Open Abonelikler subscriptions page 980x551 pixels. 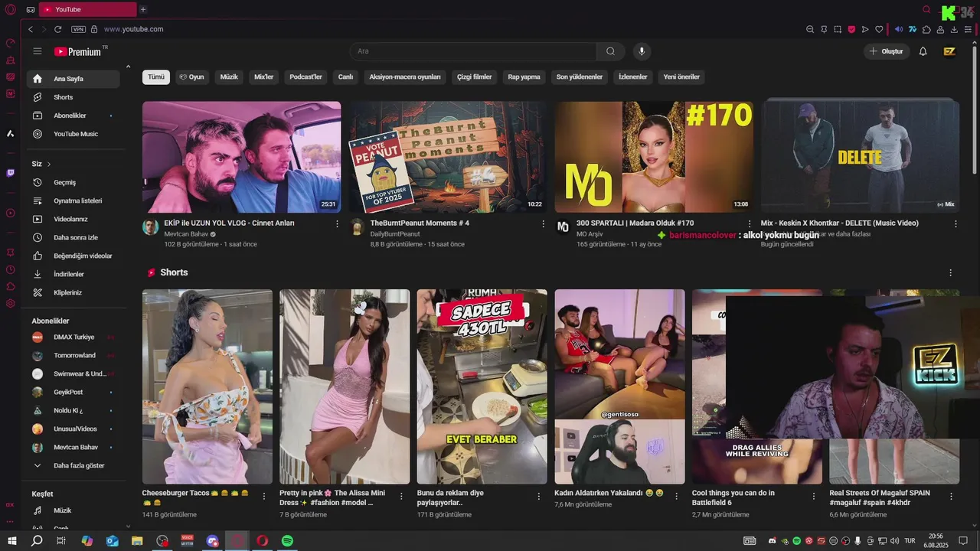click(73, 116)
